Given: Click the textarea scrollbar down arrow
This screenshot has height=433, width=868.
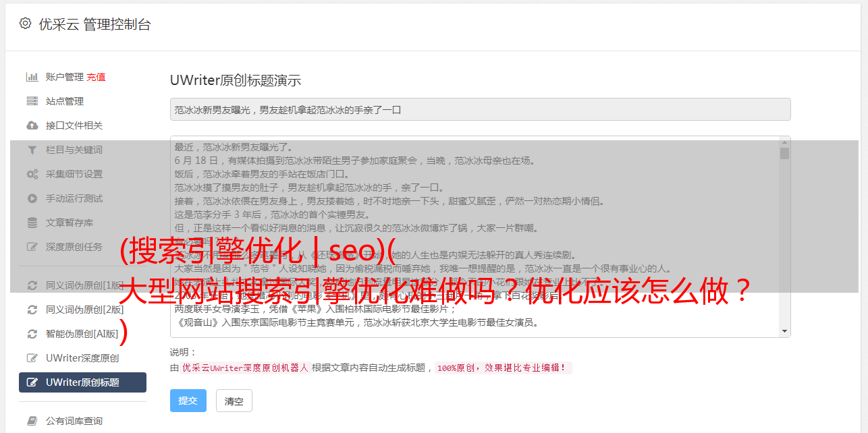Looking at the screenshot, I should click(784, 331).
